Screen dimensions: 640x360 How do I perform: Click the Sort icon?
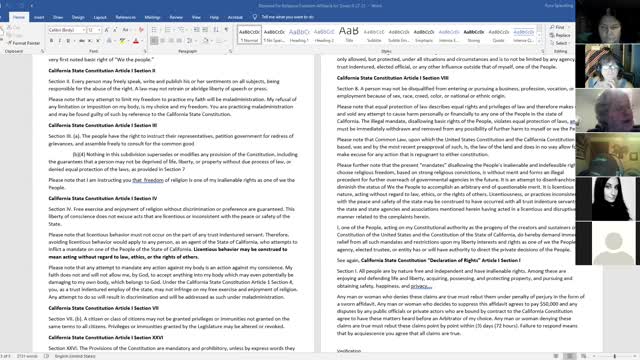click(216, 30)
